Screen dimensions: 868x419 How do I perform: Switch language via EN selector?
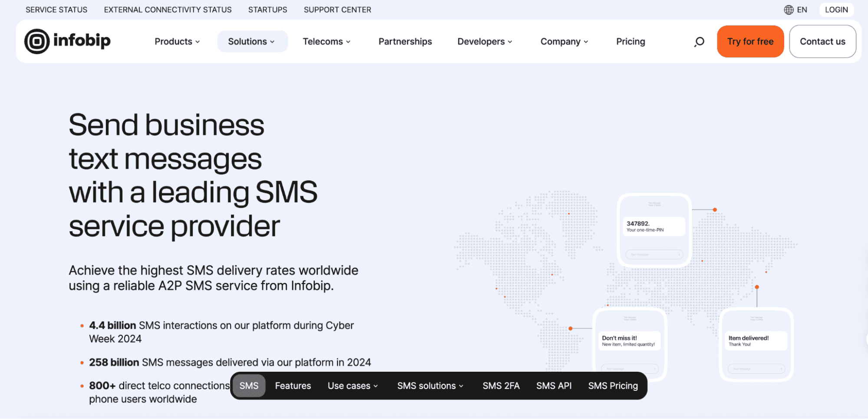[x=802, y=10]
